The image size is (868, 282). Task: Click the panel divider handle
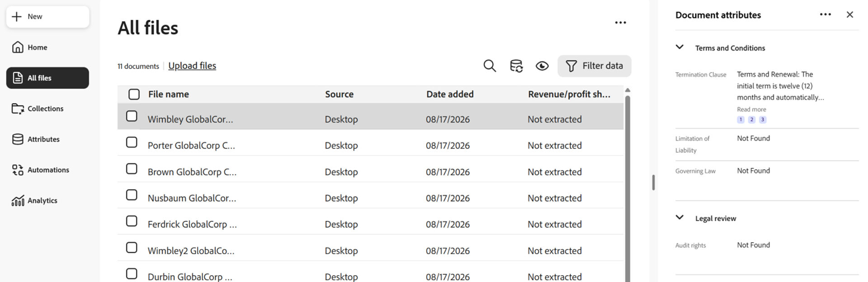click(653, 182)
